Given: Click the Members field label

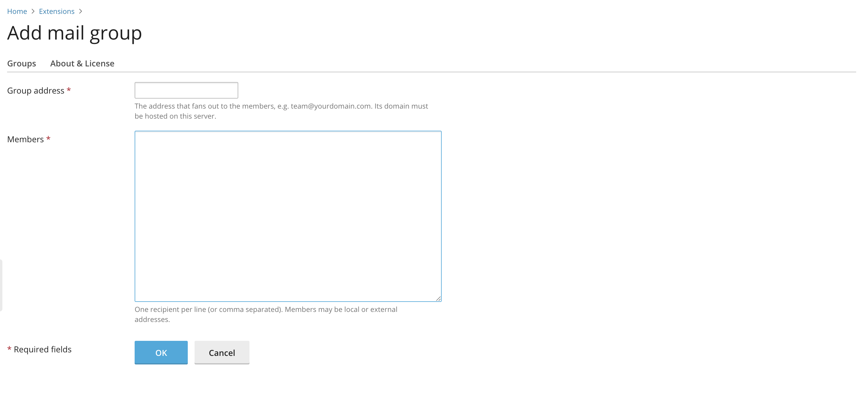Looking at the screenshot, I should (25, 139).
